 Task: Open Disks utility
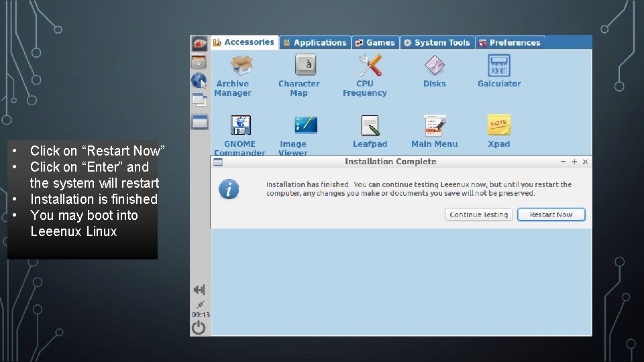click(435, 72)
